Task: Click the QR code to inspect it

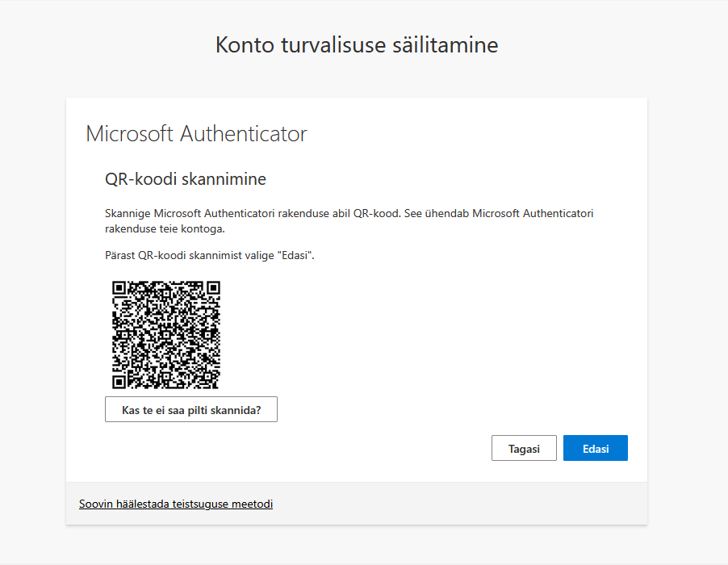Action: (x=166, y=334)
